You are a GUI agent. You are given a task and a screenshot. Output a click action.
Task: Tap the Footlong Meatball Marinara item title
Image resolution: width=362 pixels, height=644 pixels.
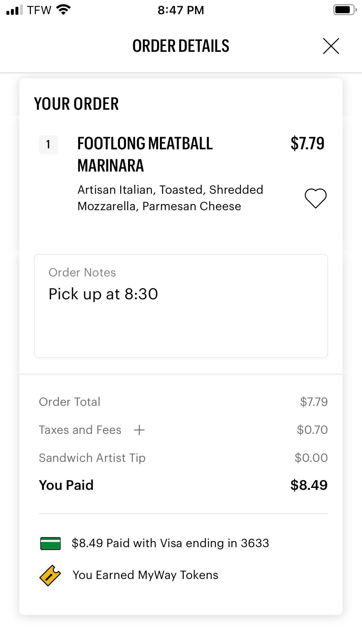[145, 154]
